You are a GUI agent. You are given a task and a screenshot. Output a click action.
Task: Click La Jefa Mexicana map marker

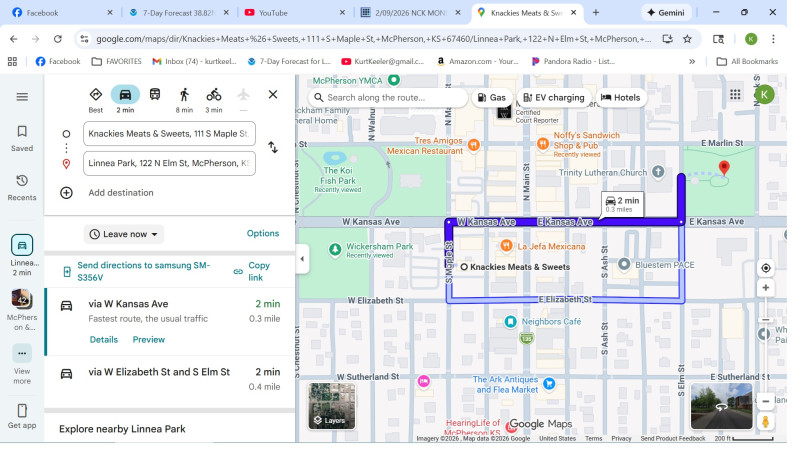[506, 246]
